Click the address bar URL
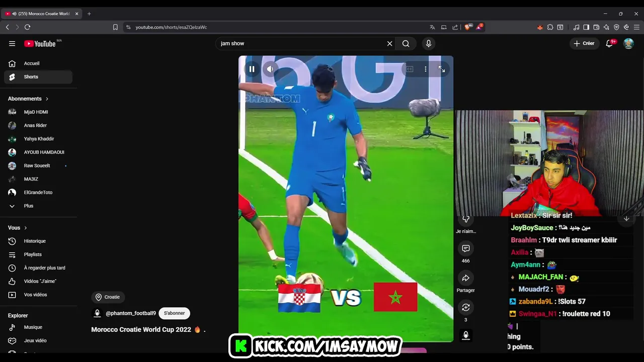 (x=171, y=27)
